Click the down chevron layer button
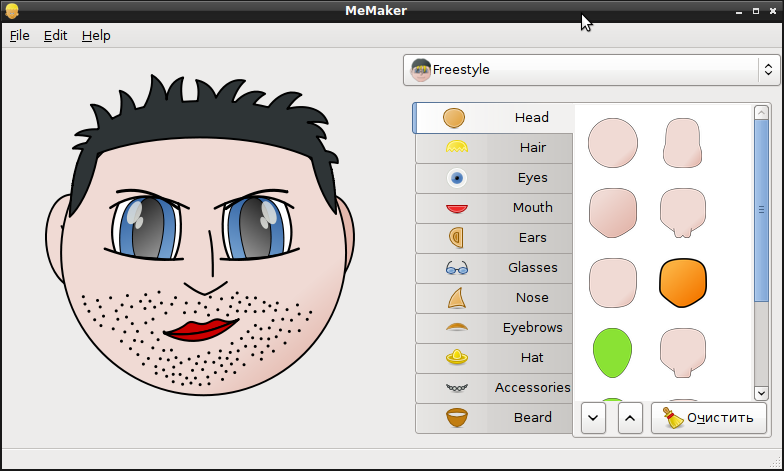The width and height of the screenshot is (784, 471). pos(594,418)
